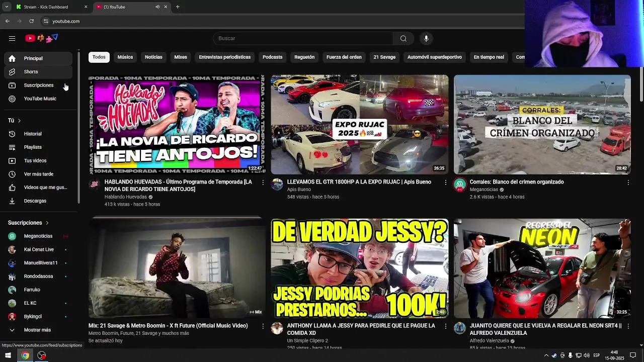Click the search magnifier button
The height and width of the screenshot is (362, 644).
404,38
